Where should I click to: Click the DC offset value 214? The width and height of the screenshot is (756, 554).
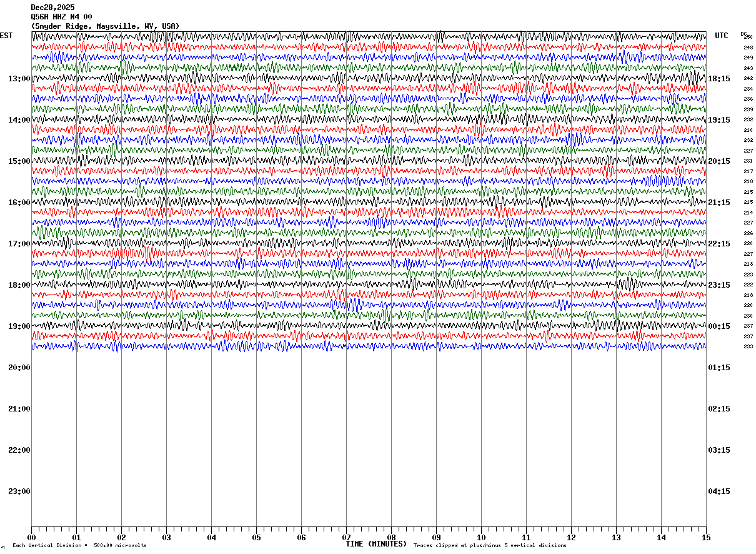pyautogui.click(x=748, y=213)
